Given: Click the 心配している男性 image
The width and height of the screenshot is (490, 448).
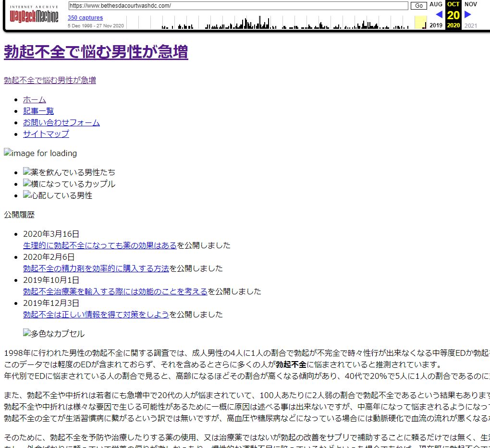Looking at the screenshot, I should pos(58,195).
